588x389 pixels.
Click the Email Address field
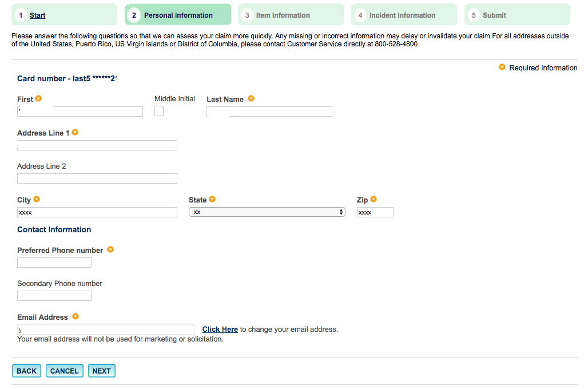[x=106, y=330]
